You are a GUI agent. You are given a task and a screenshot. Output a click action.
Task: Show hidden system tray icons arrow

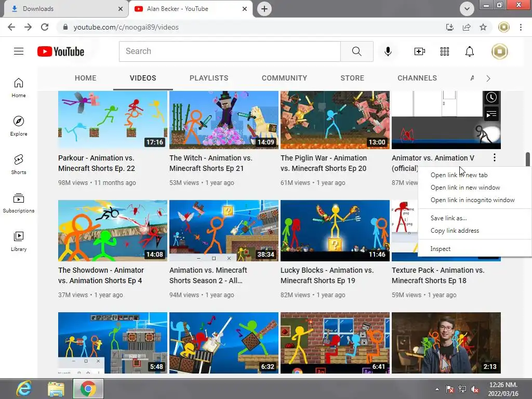(x=437, y=389)
